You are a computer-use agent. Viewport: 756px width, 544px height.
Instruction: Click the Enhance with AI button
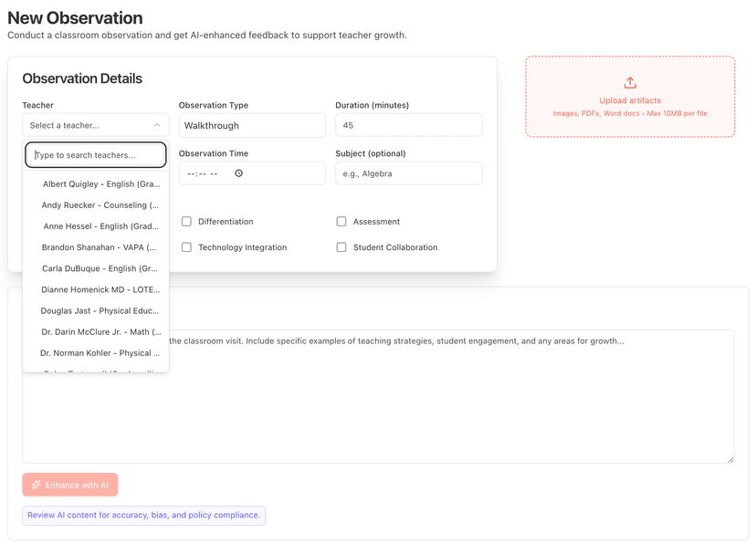[x=69, y=485]
